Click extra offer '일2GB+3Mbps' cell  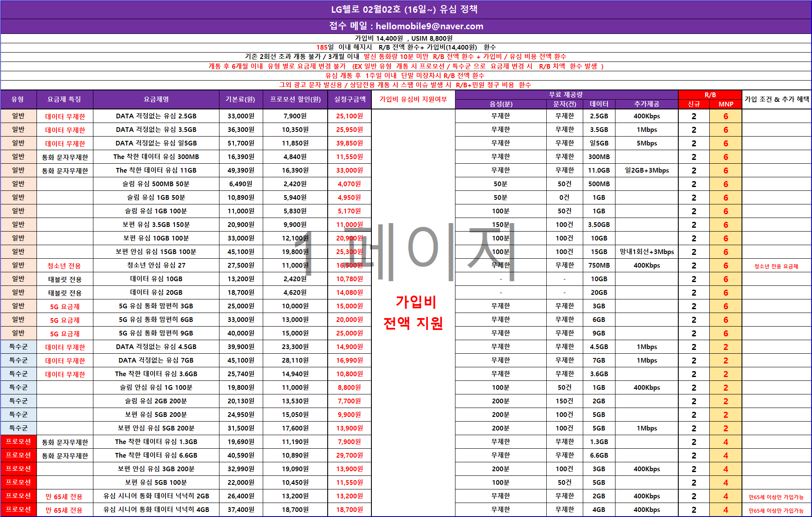pos(646,170)
